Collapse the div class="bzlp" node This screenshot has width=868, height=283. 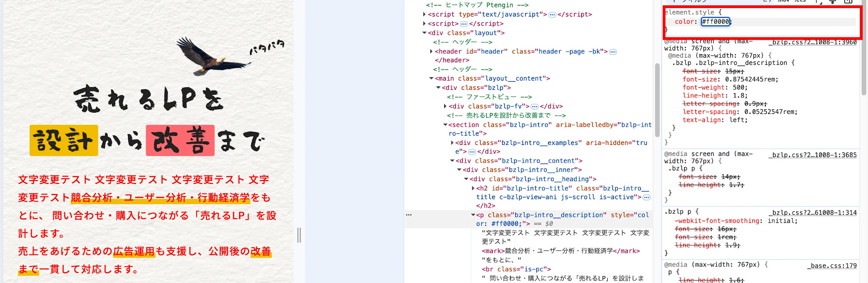[438, 88]
